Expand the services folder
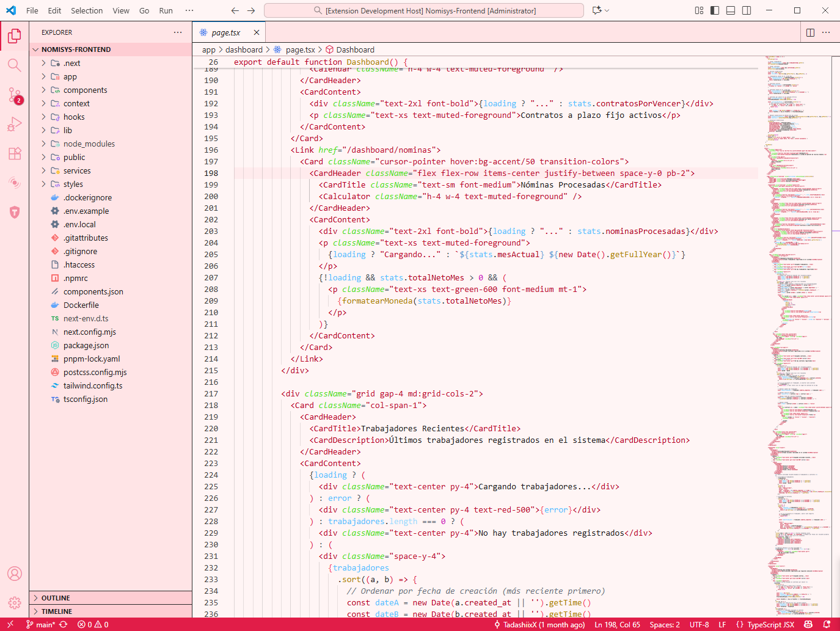Viewport: 840px width, 631px height. pyautogui.click(x=110, y=170)
